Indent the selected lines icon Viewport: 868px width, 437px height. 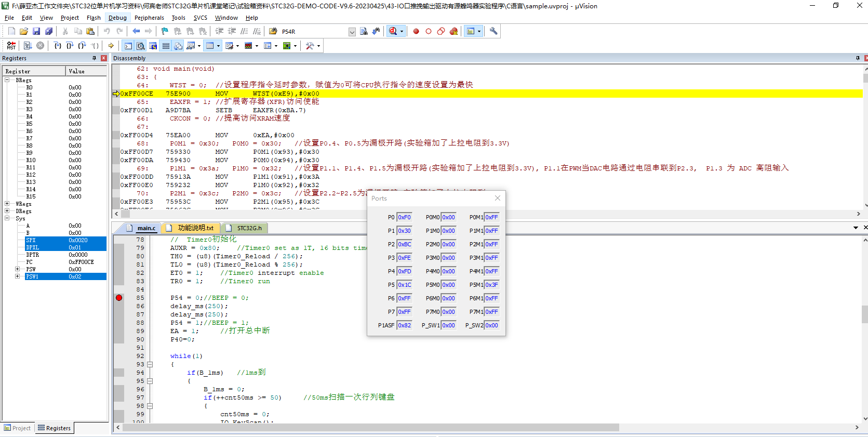(219, 31)
